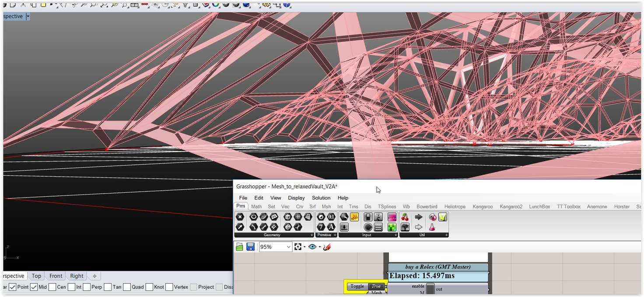Switch to the Msh component tab
644x297 pixels.
coord(326,207)
